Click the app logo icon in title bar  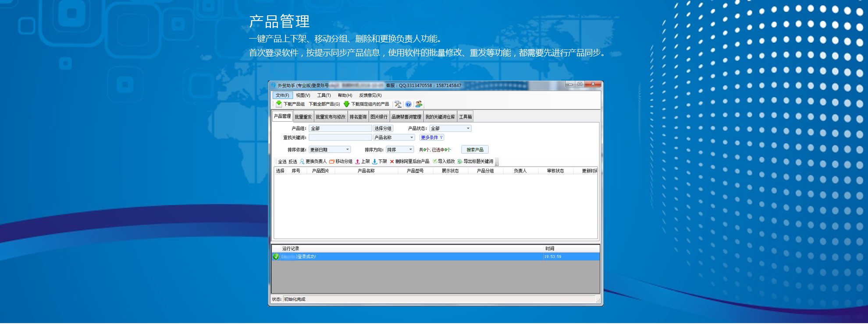pyautogui.click(x=274, y=85)
